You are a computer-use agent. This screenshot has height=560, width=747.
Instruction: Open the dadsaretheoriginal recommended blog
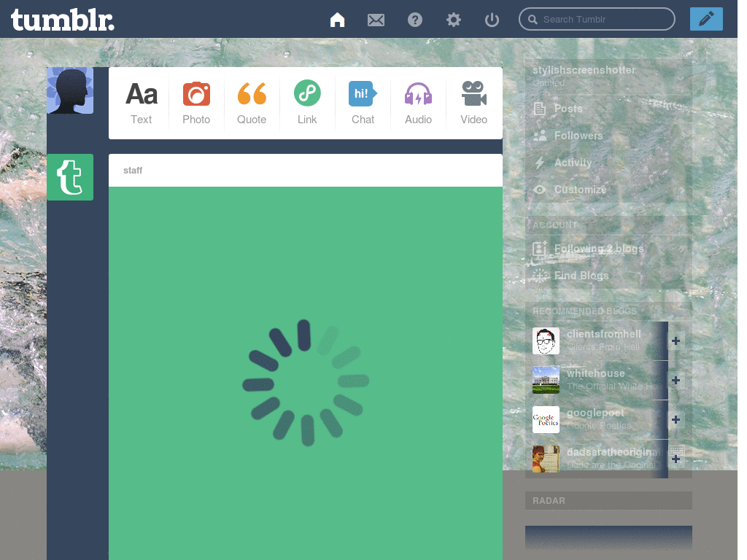point(614,452)
